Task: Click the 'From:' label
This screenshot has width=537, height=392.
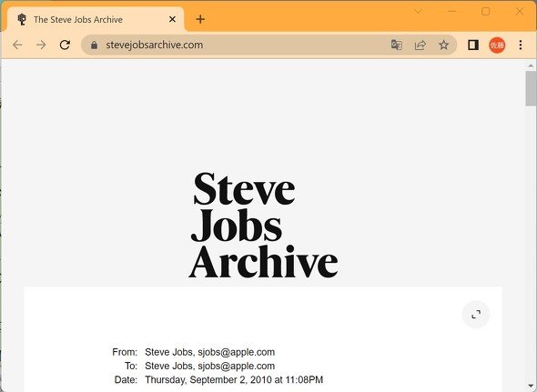Action: (x=125, y=352)
